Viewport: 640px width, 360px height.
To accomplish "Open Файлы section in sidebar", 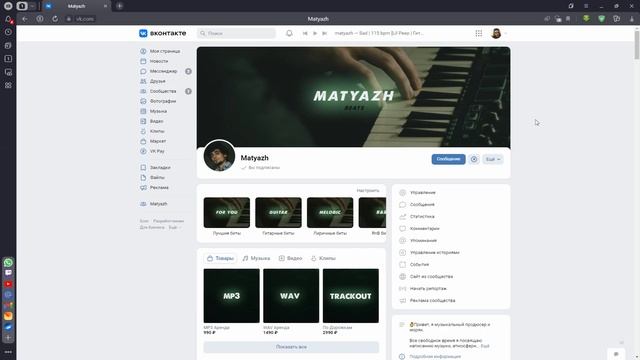I will tap(153, 178).
